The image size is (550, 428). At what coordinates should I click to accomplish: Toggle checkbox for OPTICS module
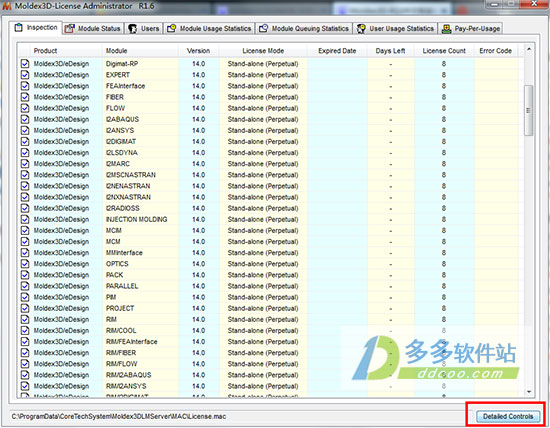pyautogui.click(x=25, y=264)
